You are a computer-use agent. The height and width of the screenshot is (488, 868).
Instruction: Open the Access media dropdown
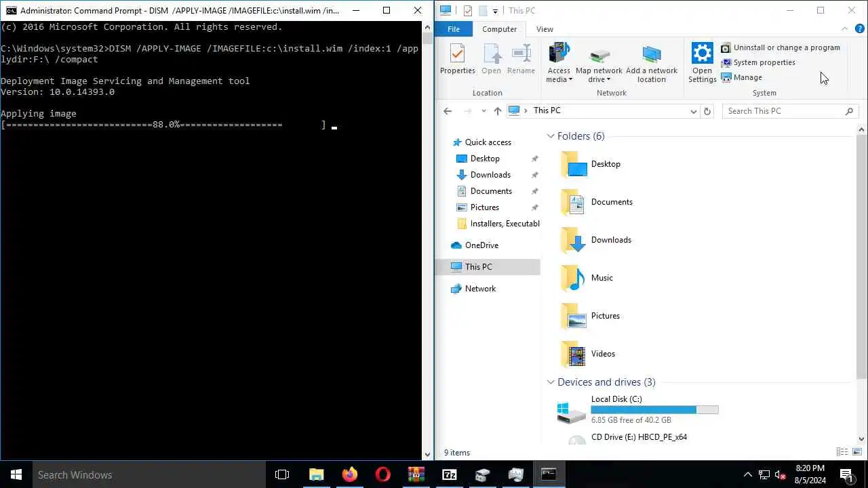click(x=559, y=64)
